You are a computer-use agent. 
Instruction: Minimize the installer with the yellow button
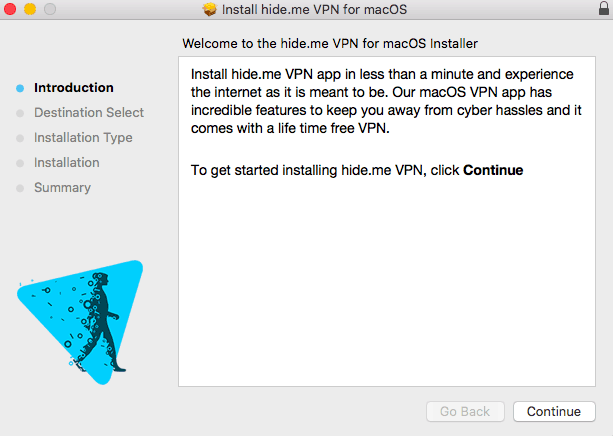[x=30, y=9]
